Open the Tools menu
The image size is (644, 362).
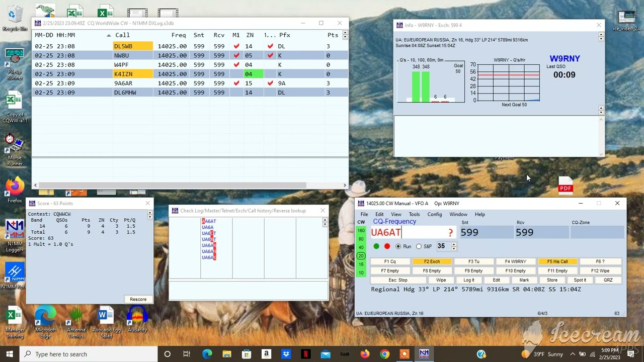coord(414,214)
